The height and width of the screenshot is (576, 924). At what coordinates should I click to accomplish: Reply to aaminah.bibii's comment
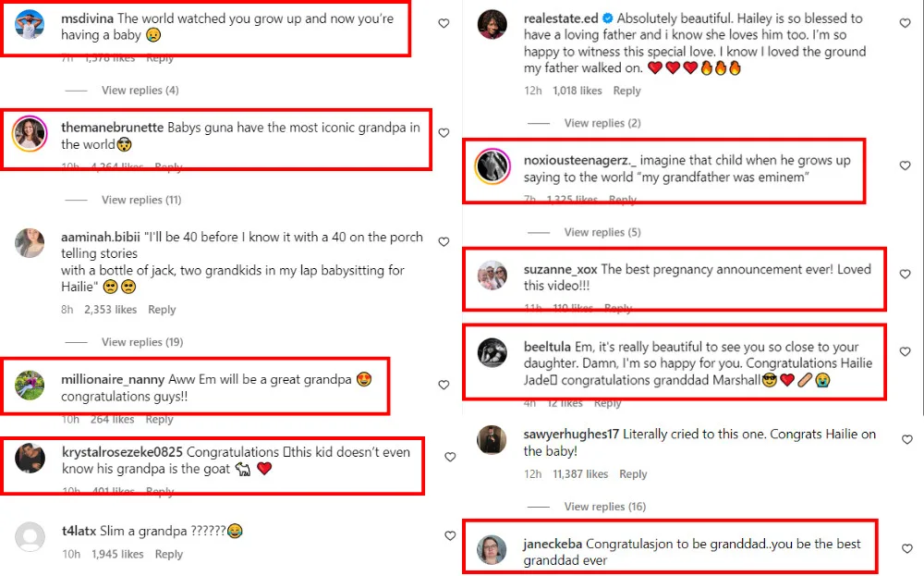click(162, 310)
